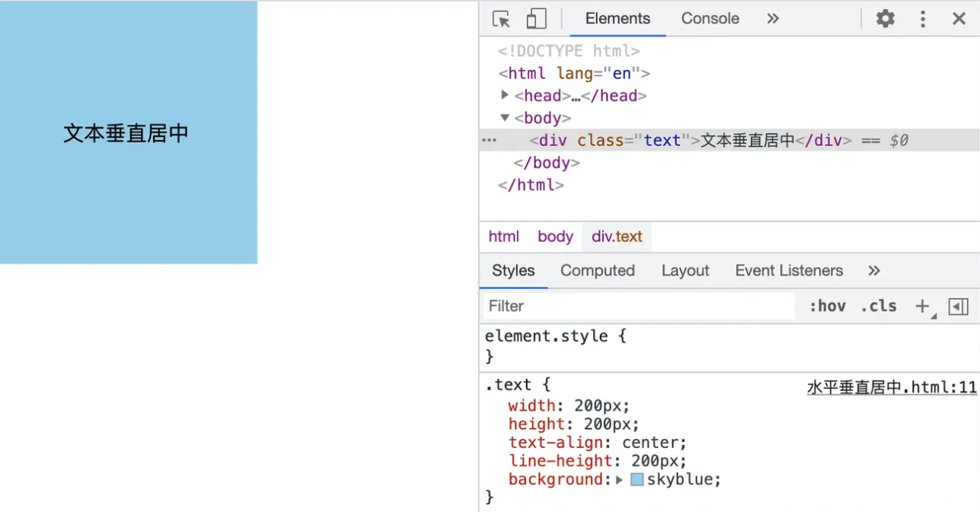The image size is (980, 512).
Task: Expand the background shorthand property triangle
Action: (620, 480)
